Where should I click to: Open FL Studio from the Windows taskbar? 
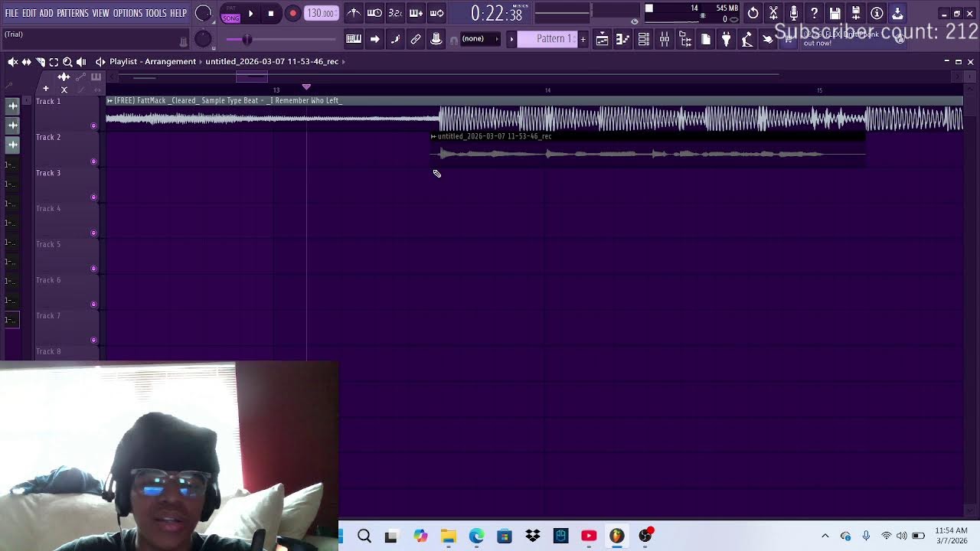click(616, 536)
